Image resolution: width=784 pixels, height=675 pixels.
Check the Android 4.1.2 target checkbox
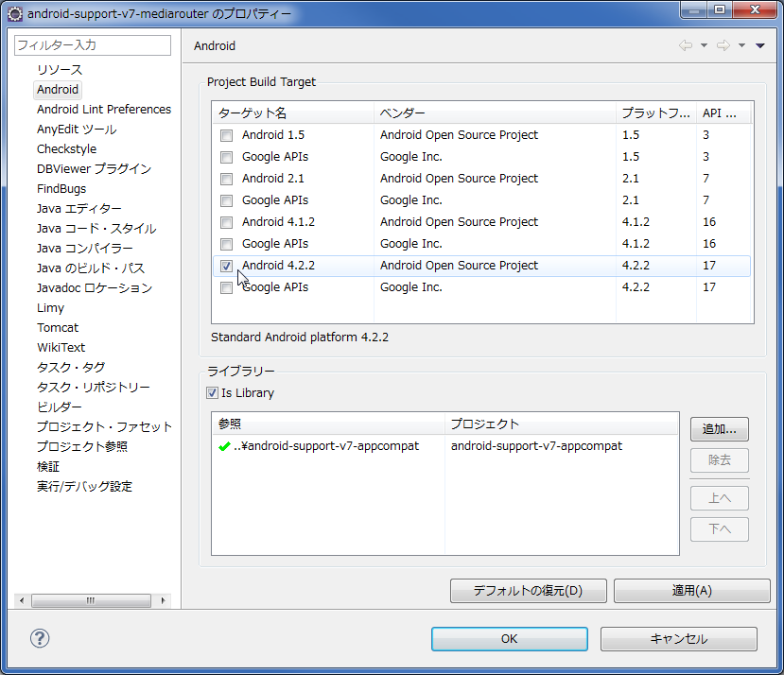coord(227,222)
